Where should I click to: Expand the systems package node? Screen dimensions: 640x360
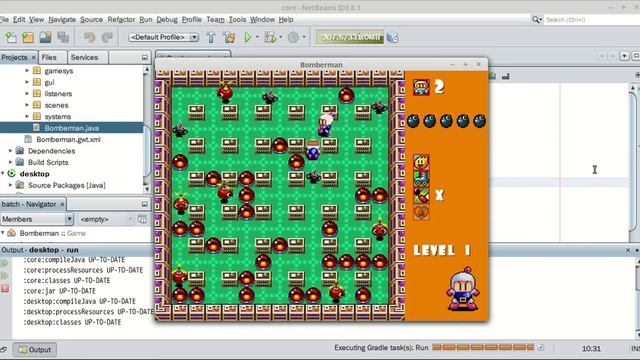coord(27,116)
